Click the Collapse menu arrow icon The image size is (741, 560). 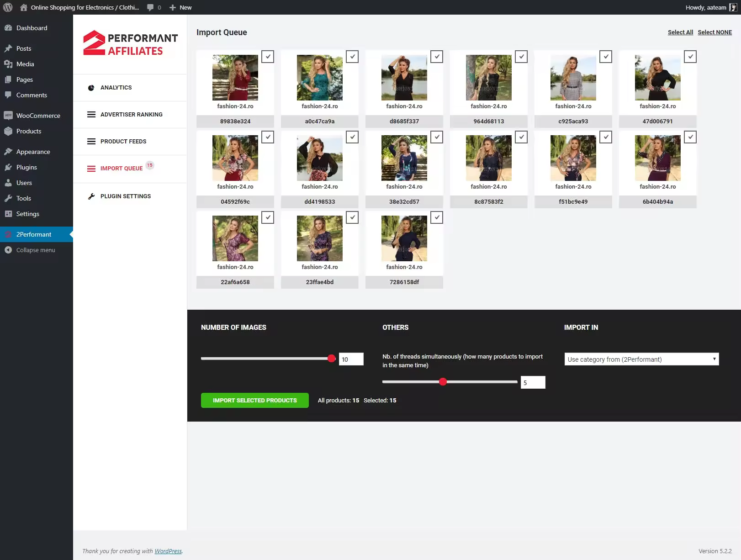tap(8, 250)
